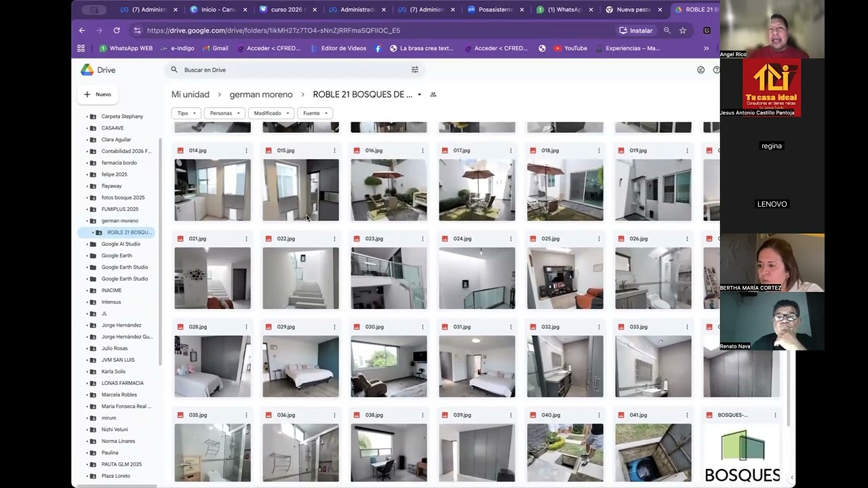Open the Facebook bookmark icon
This screenshot has width=868, height=488.
378,48
